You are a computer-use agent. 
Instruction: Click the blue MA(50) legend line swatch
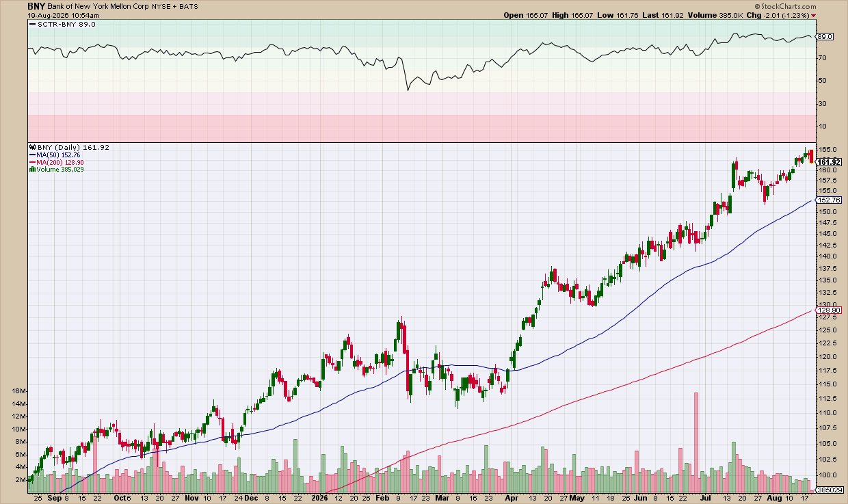click(31, 155)
